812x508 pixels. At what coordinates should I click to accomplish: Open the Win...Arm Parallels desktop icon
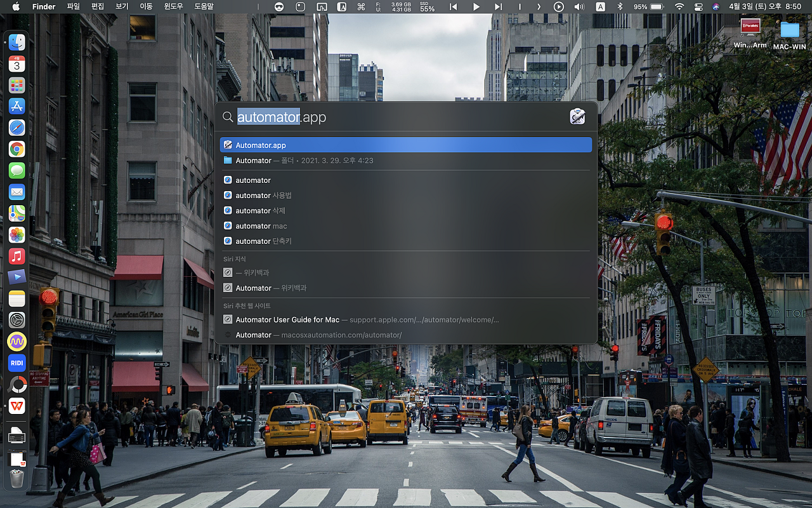(750, 34)
